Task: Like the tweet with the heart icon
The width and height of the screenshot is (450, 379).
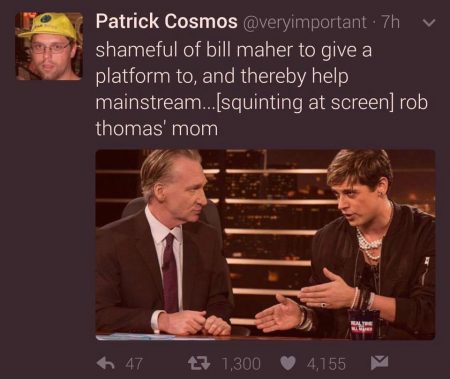Action: [x=288, y=363]
